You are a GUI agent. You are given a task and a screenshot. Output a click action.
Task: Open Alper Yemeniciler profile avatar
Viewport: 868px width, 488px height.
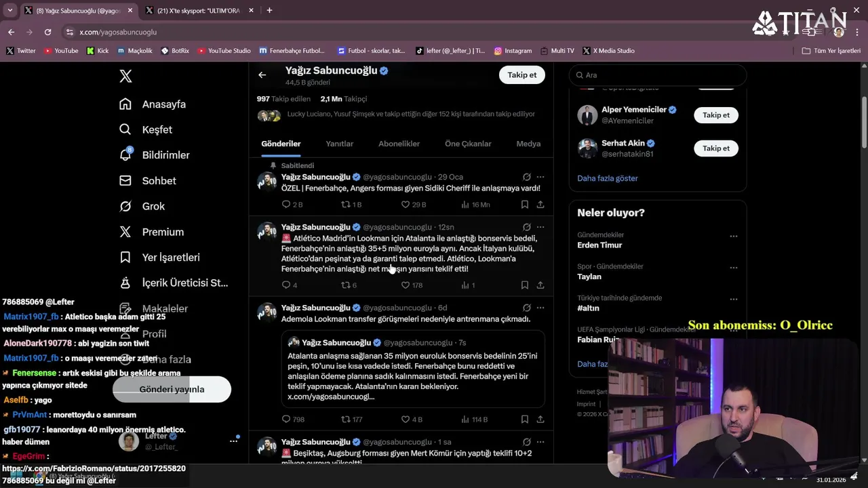[x=587, y=115]
